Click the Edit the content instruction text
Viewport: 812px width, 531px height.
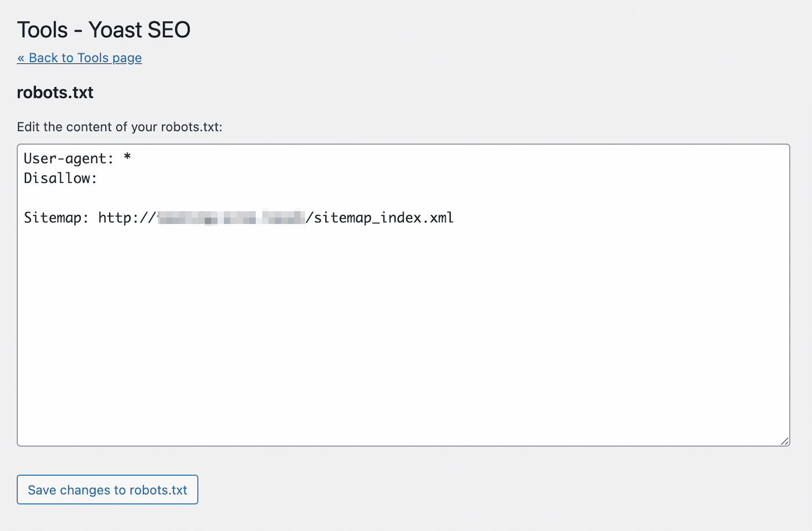point(119,127)
